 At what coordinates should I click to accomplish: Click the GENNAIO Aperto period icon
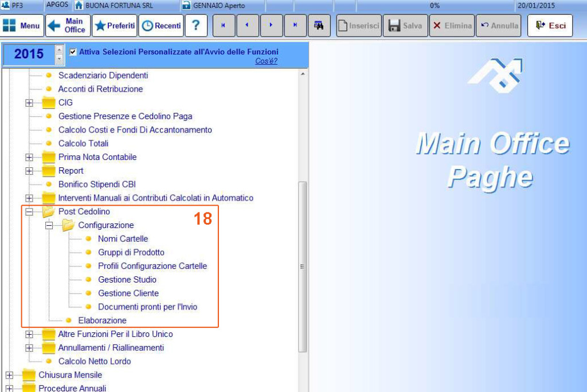point(186,5)
